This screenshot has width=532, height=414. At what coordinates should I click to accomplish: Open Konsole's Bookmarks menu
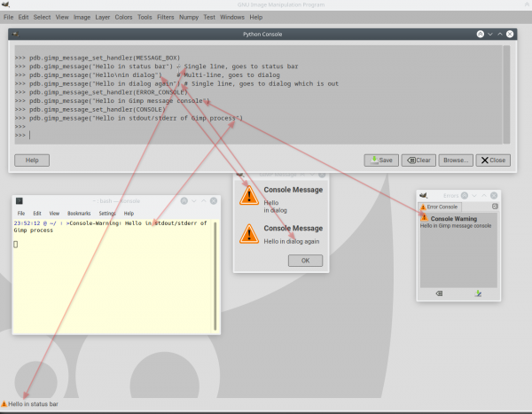pos(79,213)
